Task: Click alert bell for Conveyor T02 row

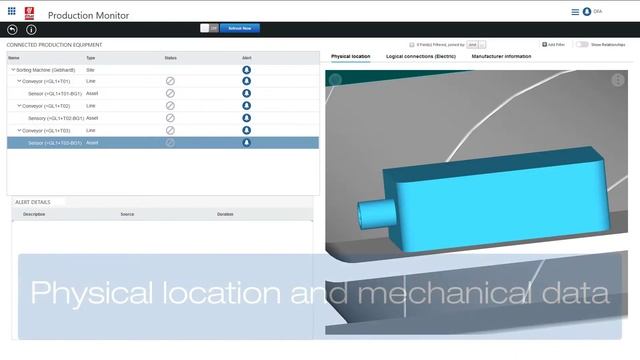Action: (247, 106)
